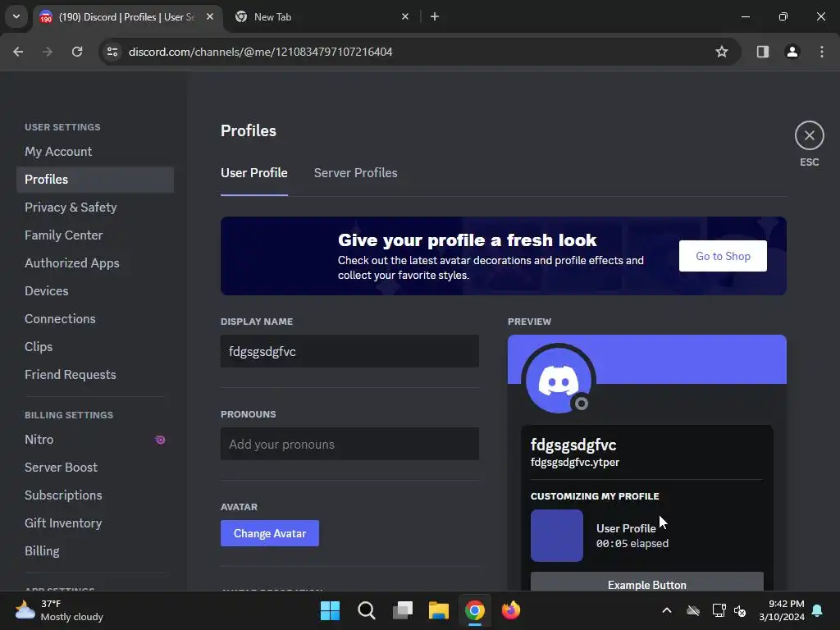Click the muted volume tray icon
Screen dimensions: 840x630
741,610
